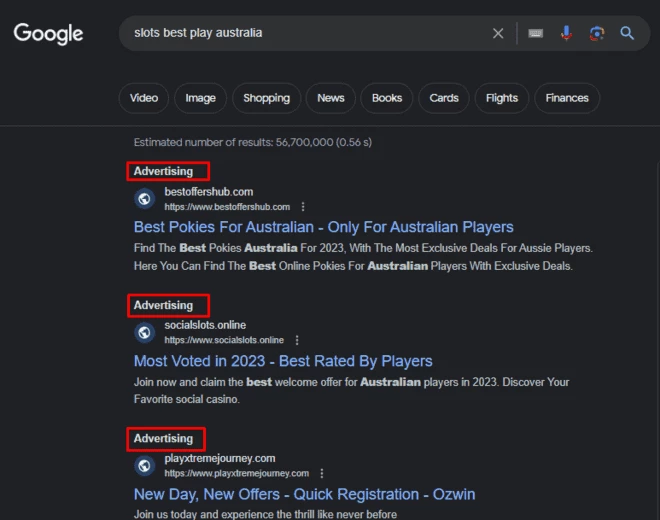Click the bestoffershub.com globe favicon
This screenshot has height=520, width=660.
pyautogui.click(x=144, y=198)
